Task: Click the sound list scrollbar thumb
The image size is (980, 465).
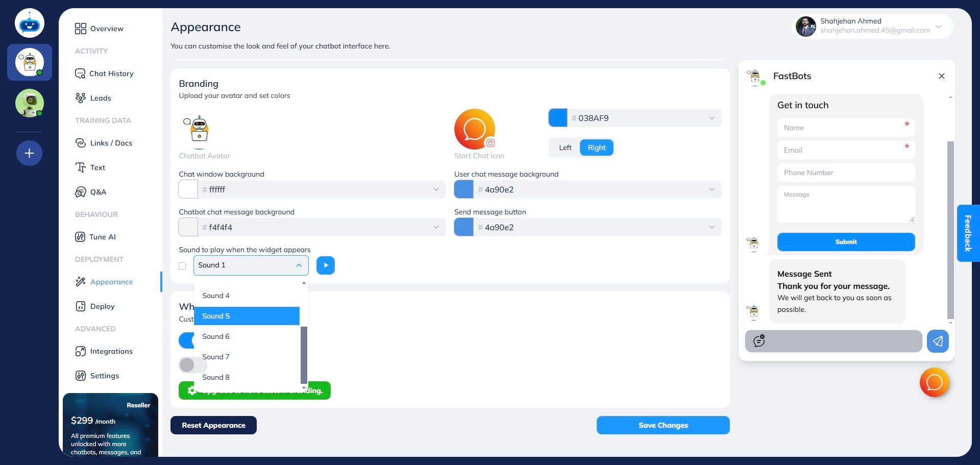Action: point(304,355)
